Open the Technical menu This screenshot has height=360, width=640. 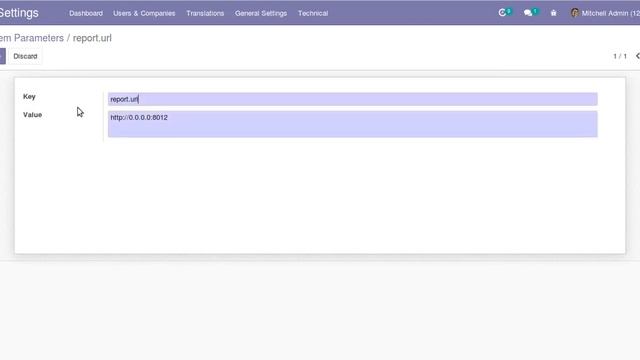313,13
